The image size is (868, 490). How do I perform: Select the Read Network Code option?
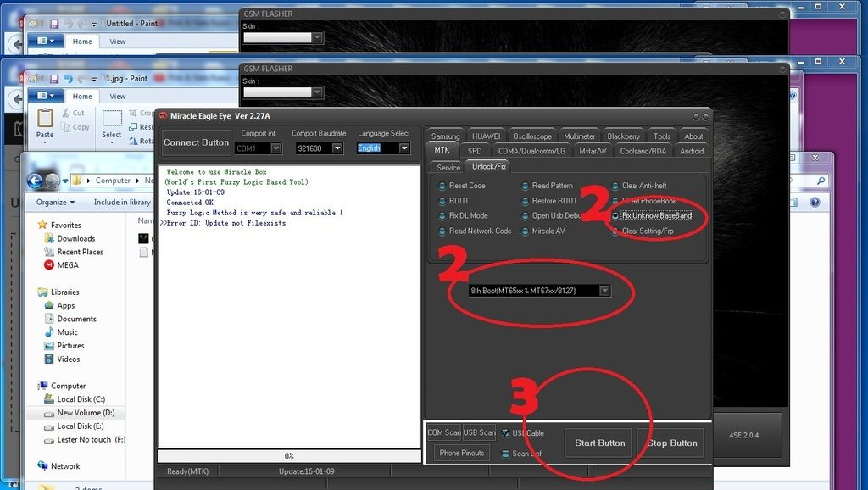pos(442,231)
